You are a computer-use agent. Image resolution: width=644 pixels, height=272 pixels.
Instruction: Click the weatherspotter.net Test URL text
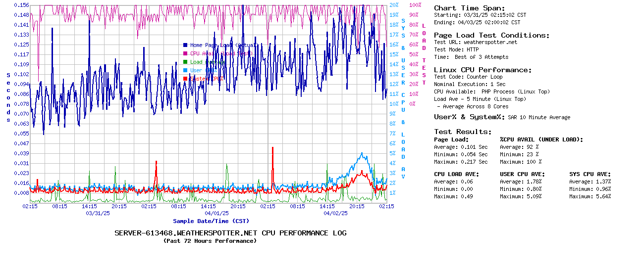pyautogui.click(x=490, y=42)
